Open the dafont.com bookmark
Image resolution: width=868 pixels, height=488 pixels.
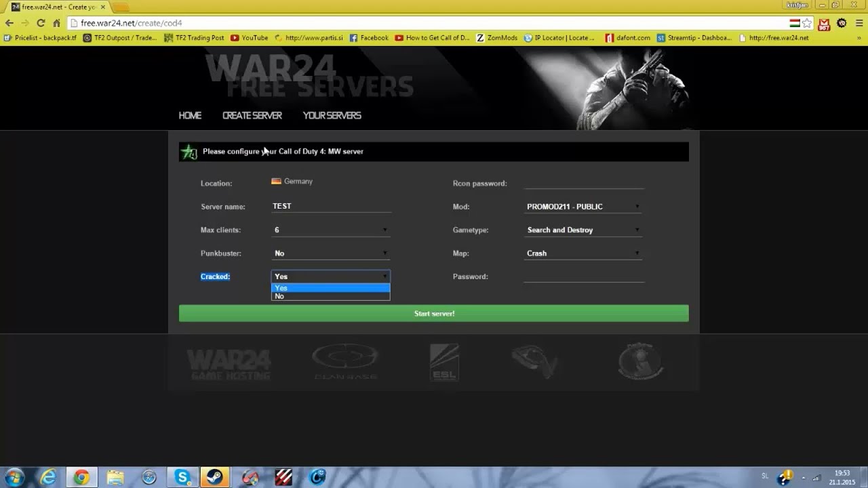coord(628,38)
